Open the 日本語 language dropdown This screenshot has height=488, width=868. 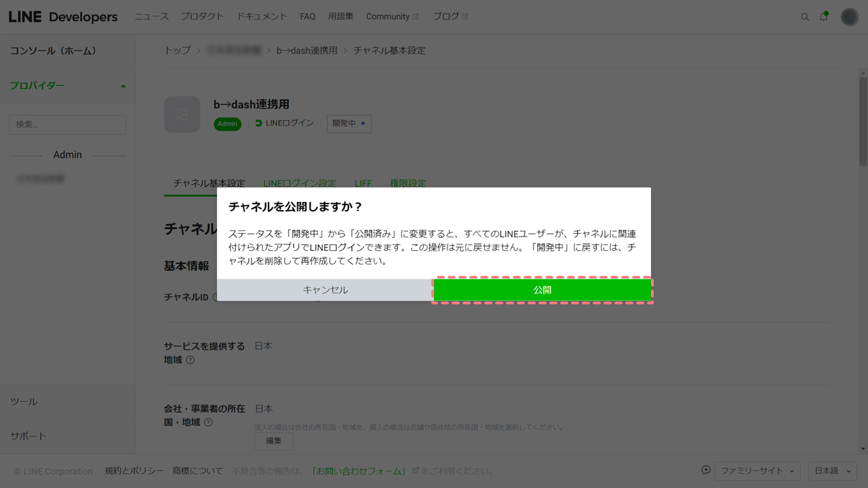point(832,471)
